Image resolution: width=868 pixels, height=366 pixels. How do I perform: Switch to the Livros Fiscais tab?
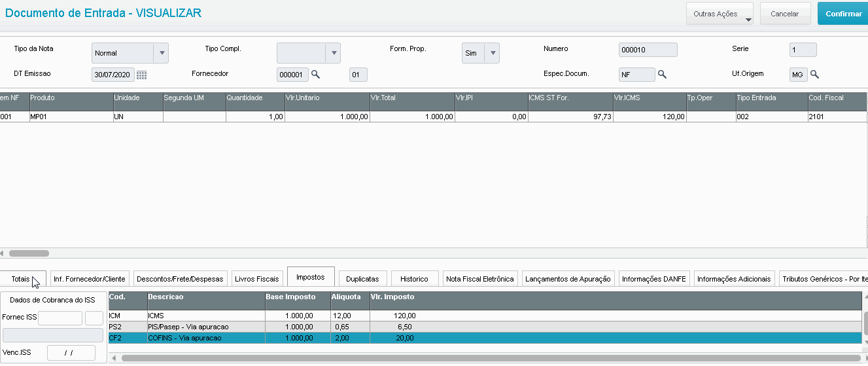pyautogui.click(x=258, y=279)
